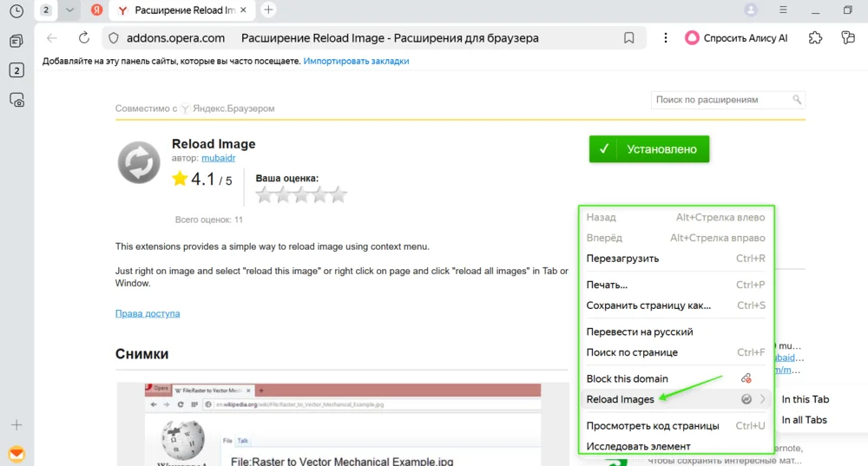Open the mail icon in sidebar

coord(16,454)
